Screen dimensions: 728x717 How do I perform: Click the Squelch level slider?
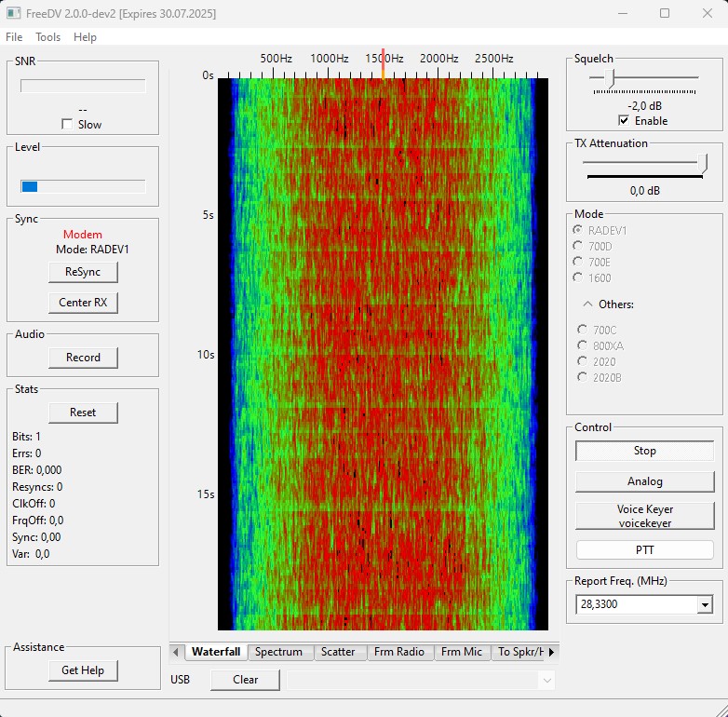610,78
